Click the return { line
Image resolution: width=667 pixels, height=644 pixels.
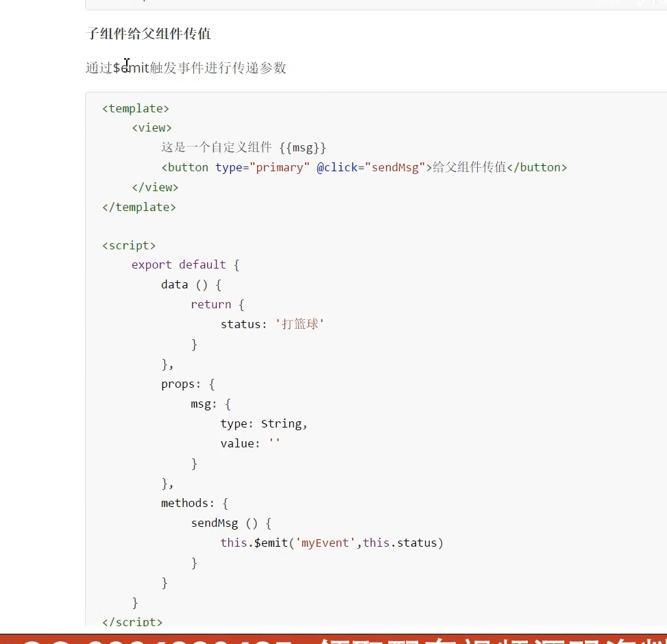[x=217, y=304]
